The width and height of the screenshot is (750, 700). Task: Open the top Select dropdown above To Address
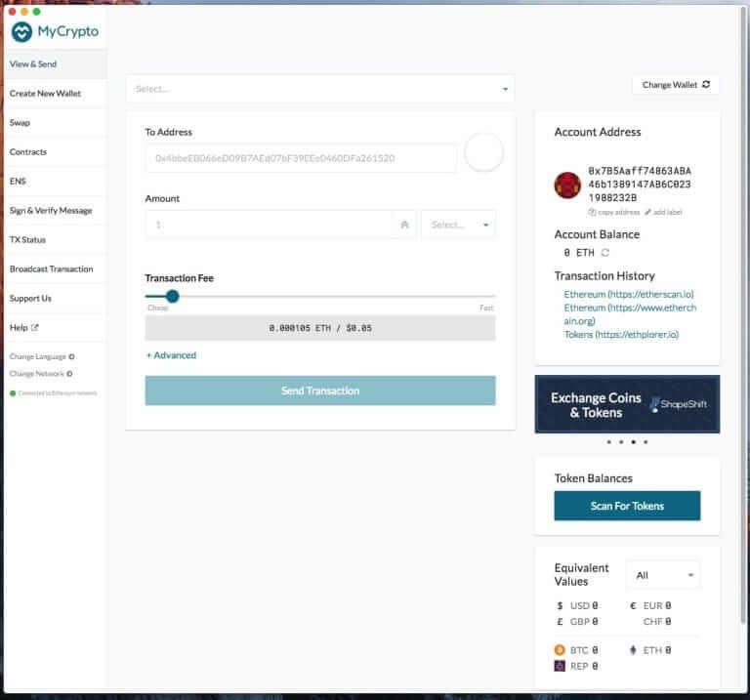(x=320, y=89)
